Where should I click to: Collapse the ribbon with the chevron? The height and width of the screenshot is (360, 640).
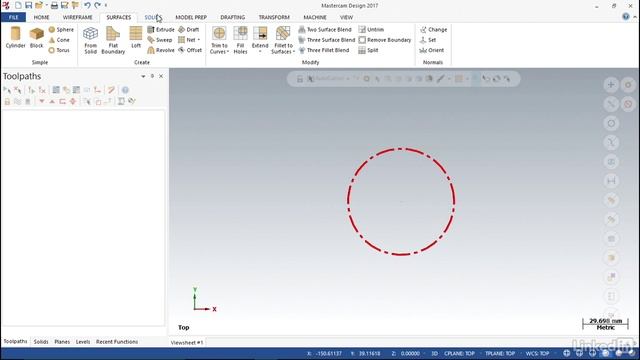pos(635,17)
